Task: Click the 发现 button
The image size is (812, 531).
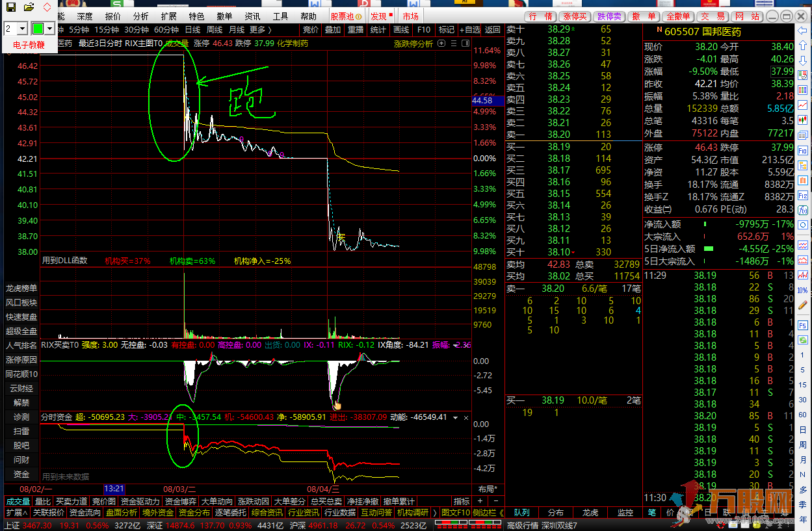Action: [382, 16]
